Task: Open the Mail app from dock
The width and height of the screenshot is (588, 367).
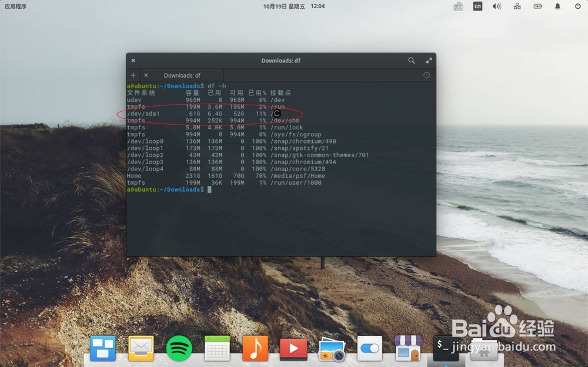Action: (x=141, y=348)
